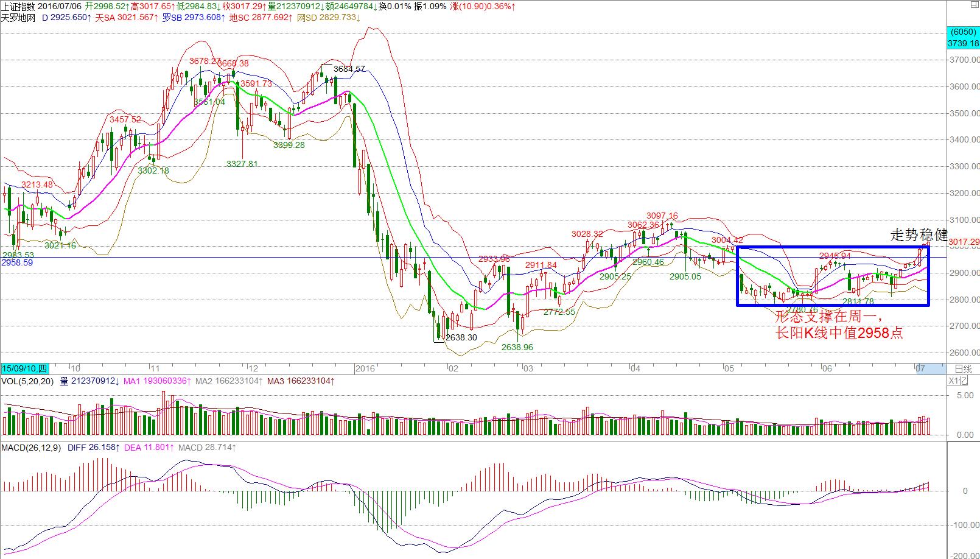Click the '3017.29' current price marker
Screen dimensions: 980x559
coord(964,242)
